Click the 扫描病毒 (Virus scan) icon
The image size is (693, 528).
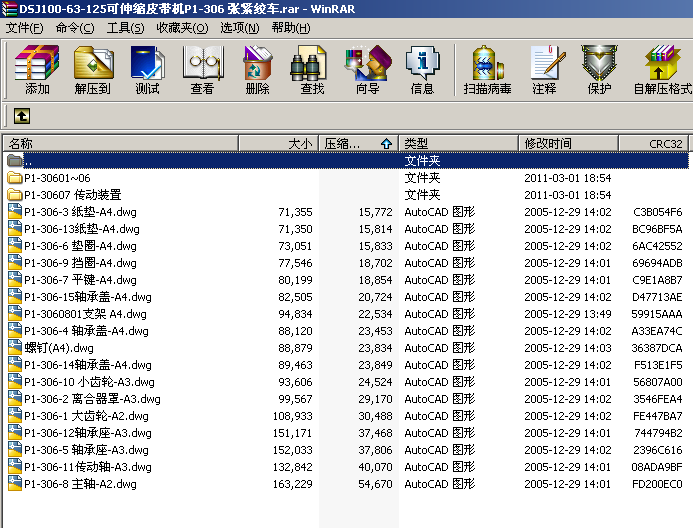[x=487, y=70]
